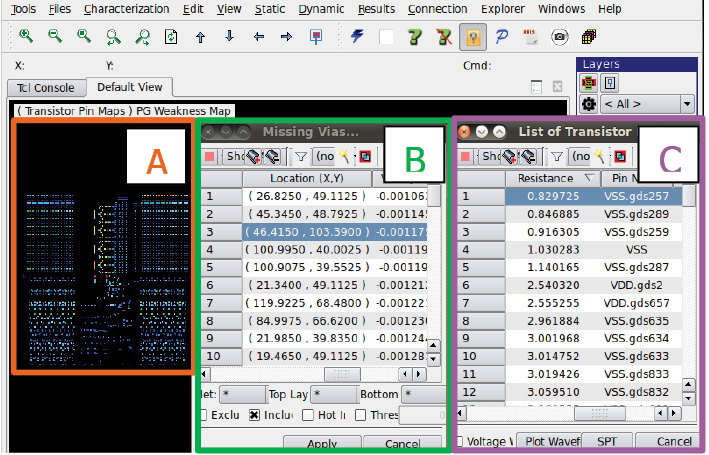709x455 pixels.
Task: Switch to the Tcl Console tab
Action: pyautogui.click(x=47, y=88)
